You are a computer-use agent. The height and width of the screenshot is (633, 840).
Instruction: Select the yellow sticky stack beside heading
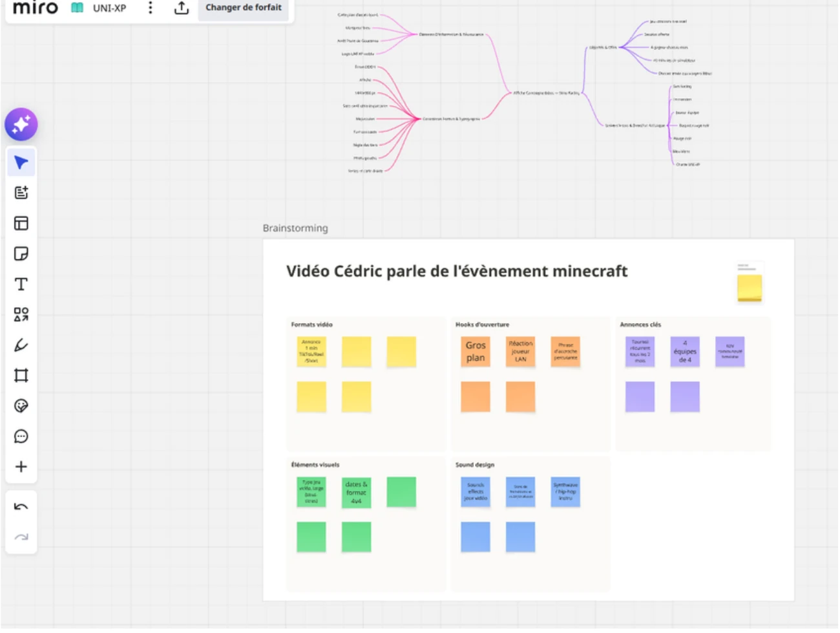coord(750,288)
